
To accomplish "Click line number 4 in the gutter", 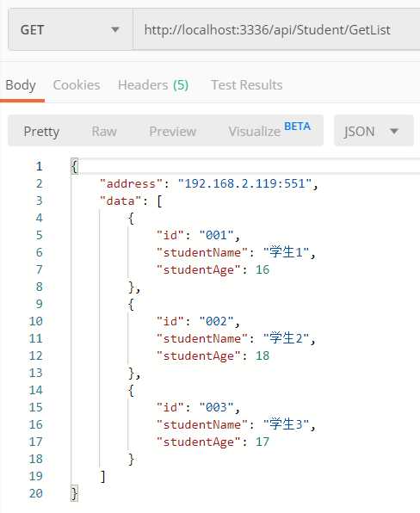I will pos(40,218).
